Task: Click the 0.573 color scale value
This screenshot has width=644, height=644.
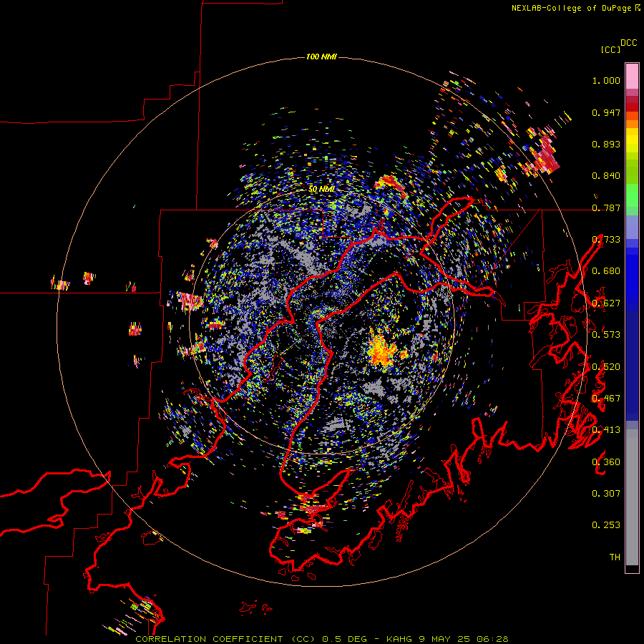Action: pos(606,335)
